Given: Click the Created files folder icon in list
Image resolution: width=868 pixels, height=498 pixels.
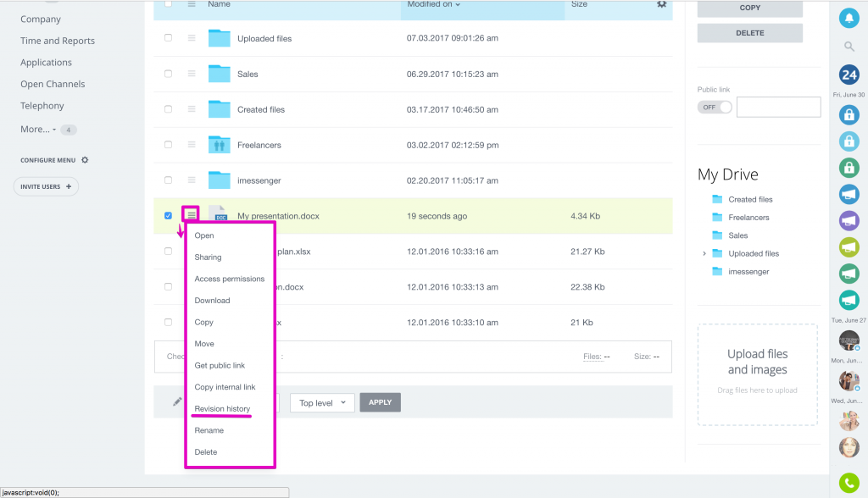Looking at the screenshot, I should 220,109.
